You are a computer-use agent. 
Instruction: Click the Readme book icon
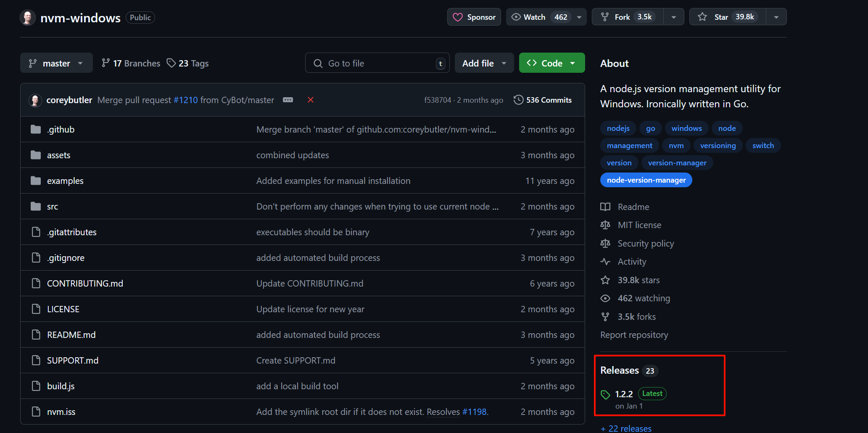click(x=605, y=207)
